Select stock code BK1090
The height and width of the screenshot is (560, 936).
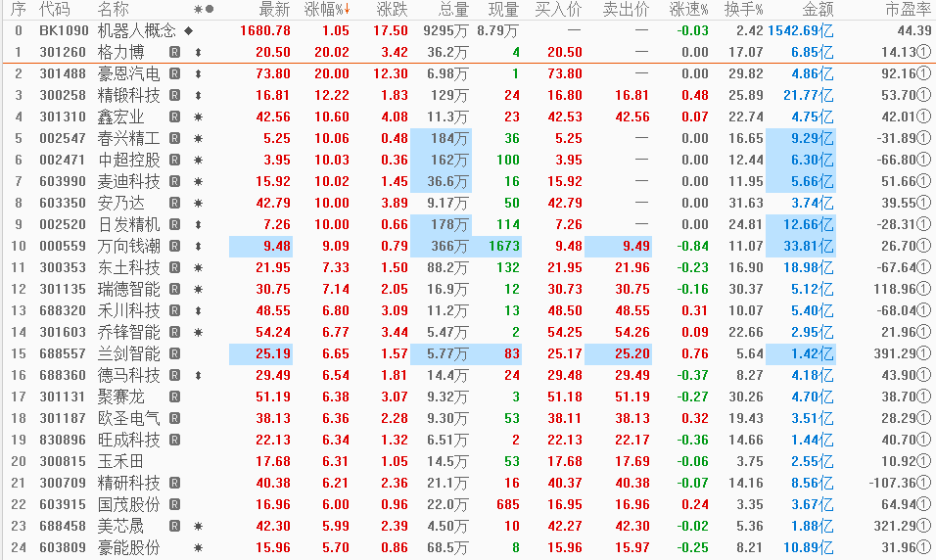64,30
